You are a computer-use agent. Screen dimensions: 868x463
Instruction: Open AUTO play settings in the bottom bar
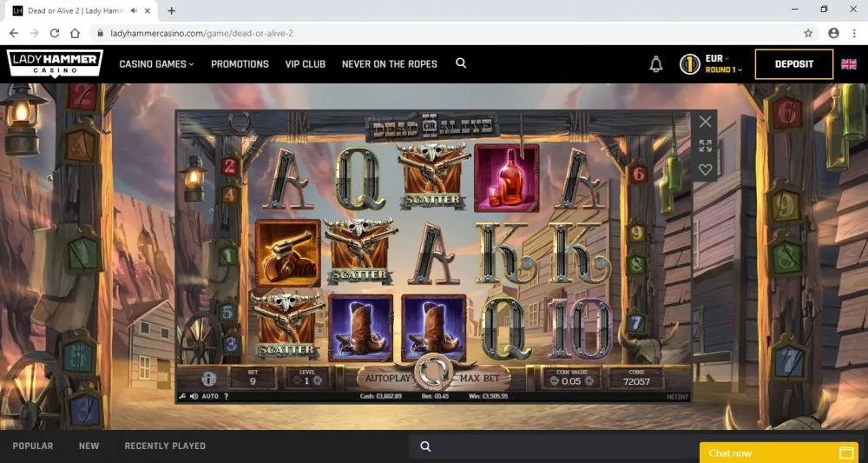pos(210,396)
